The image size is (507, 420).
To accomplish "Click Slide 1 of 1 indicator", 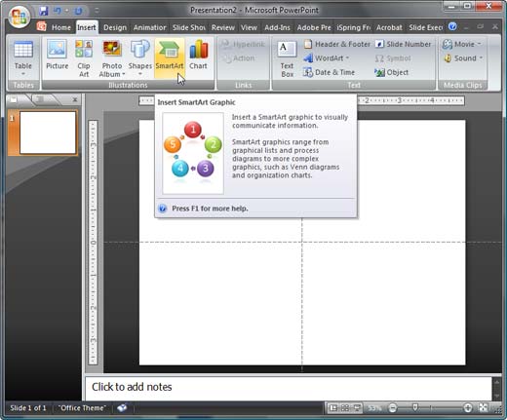I will pos(28,408).
